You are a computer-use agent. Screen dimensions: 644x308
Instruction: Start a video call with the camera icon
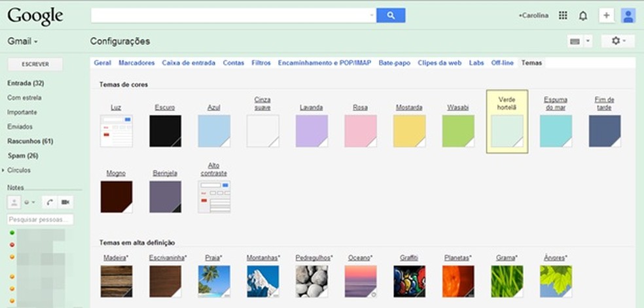coord(65,202)
